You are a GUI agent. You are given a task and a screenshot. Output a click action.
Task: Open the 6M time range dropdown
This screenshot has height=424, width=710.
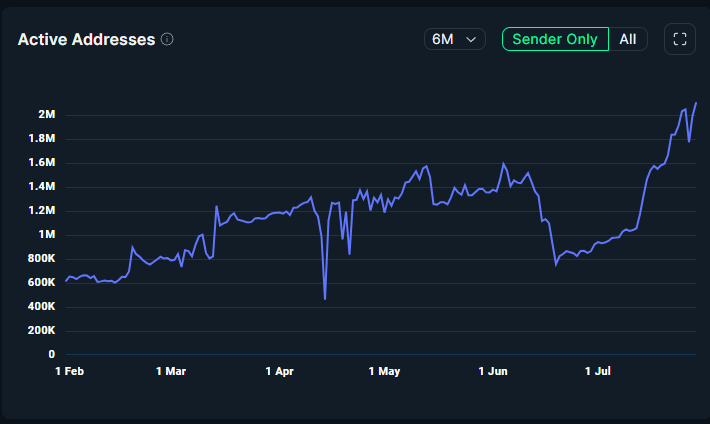tap(455, 39)
